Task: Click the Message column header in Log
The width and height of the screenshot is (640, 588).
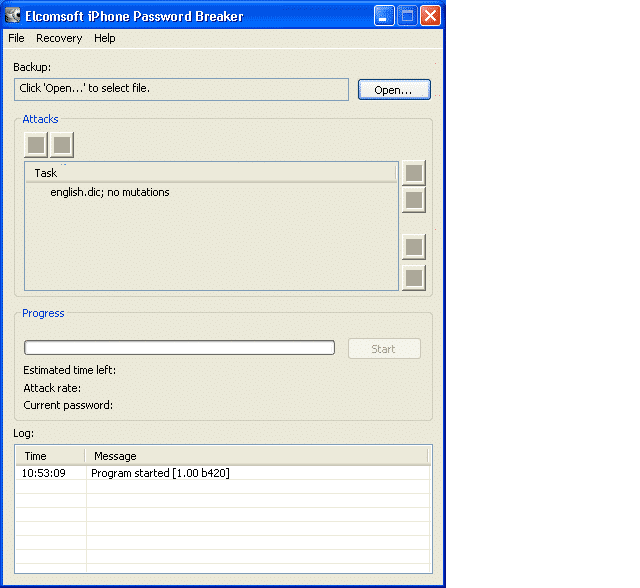Action: (257, 456)
